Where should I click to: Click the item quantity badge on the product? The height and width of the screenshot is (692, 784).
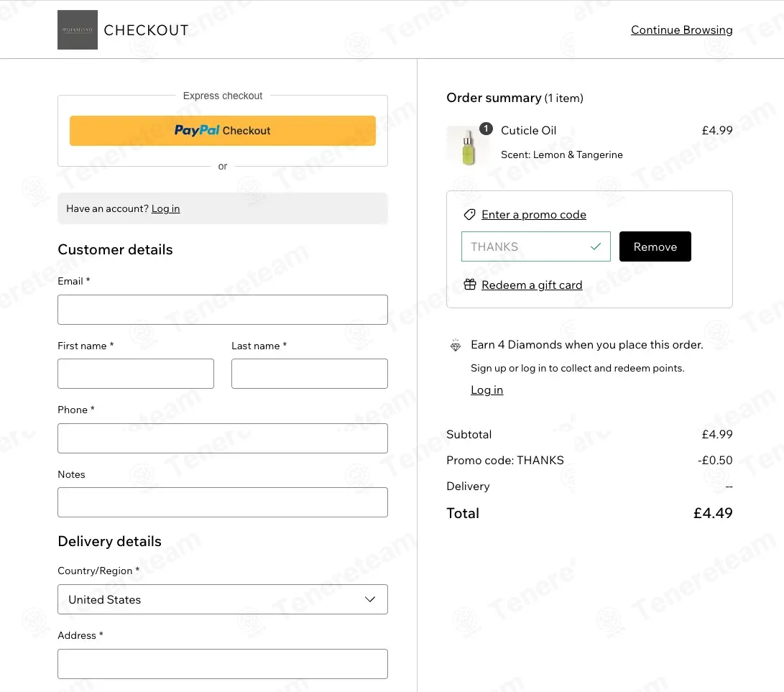486,129
